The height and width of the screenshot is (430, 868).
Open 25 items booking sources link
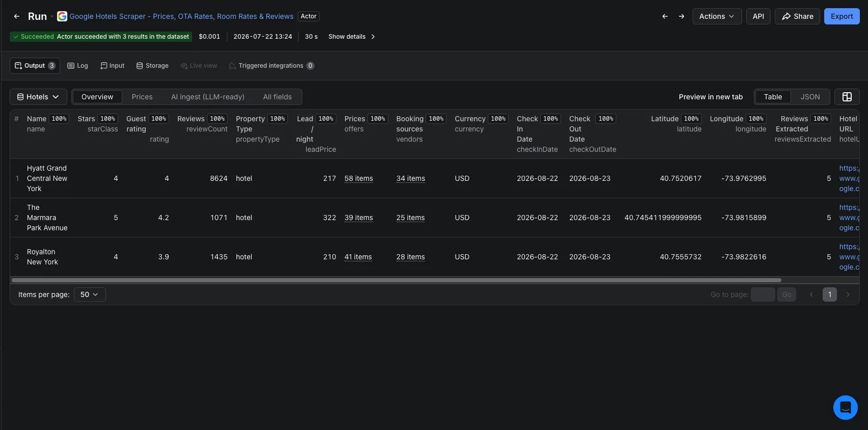[411, 218]
